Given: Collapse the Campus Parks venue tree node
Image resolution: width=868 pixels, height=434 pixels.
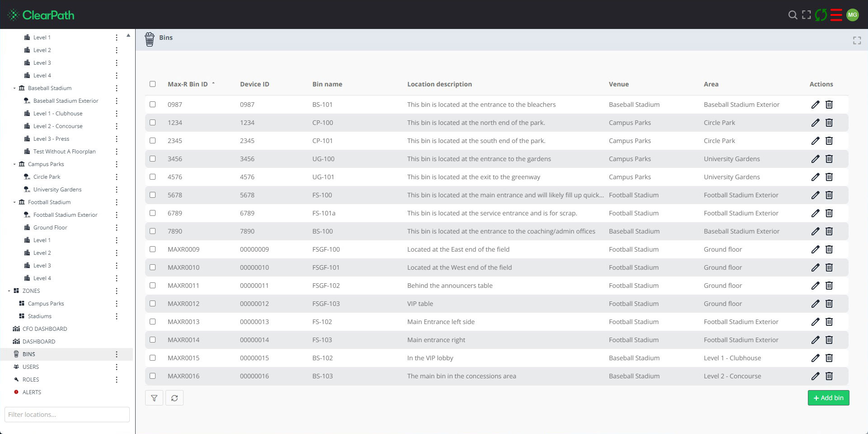Looking at the screenshot, I should coord(14,164).
